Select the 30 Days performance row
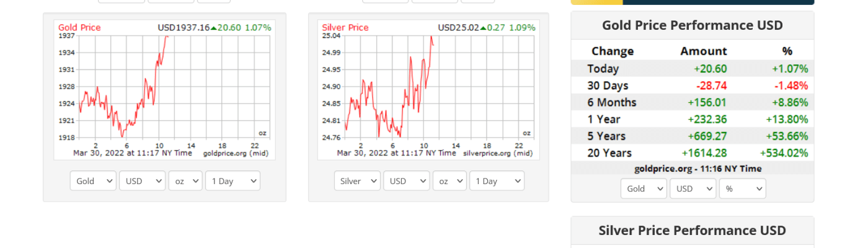The width and height of the screenshot is (868, 248). pyautogui.click(x=692, y=86)
